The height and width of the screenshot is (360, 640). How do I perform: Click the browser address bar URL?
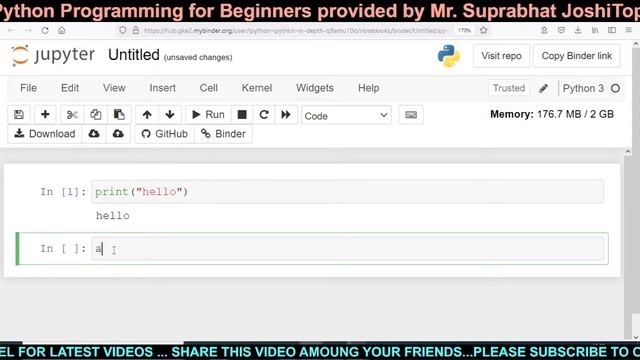296,31
